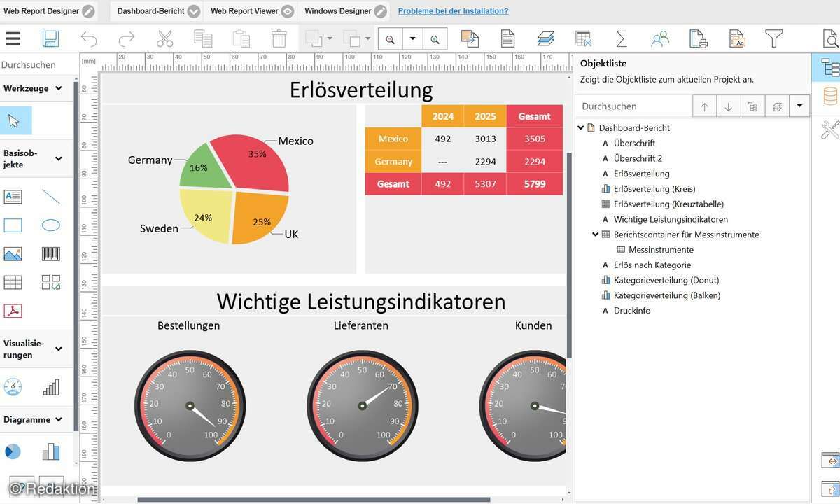Screen dimensions: 840x504
Task: Select the PDF object tool
Action: [13, 311]
